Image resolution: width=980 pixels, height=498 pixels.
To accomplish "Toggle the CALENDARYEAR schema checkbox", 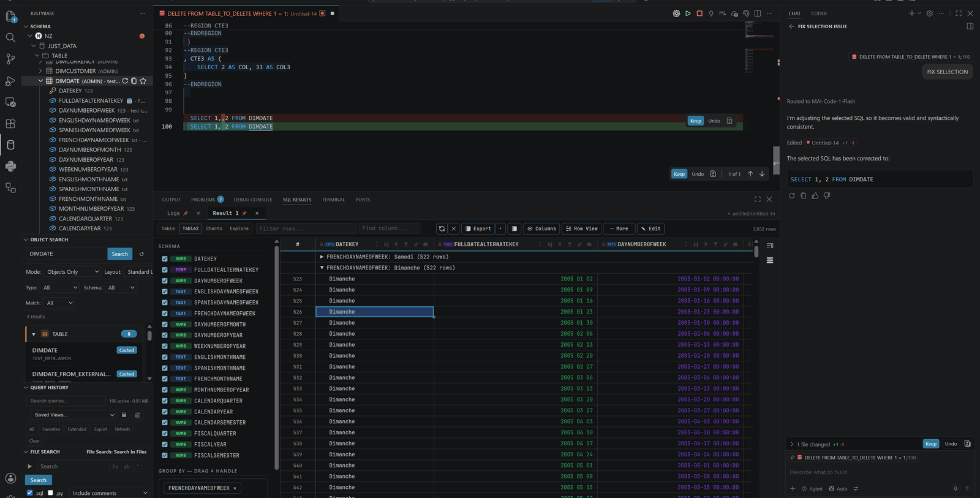I will (165, 412).
